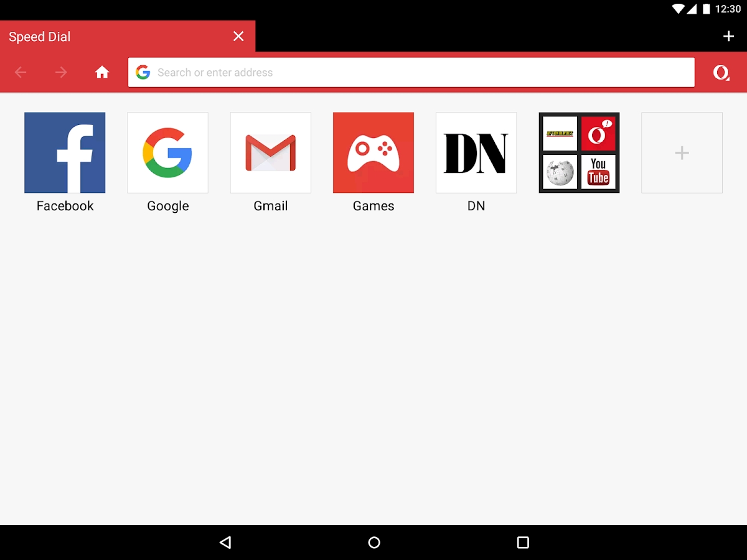Open a new tab with plus

[x=728, y=37]
